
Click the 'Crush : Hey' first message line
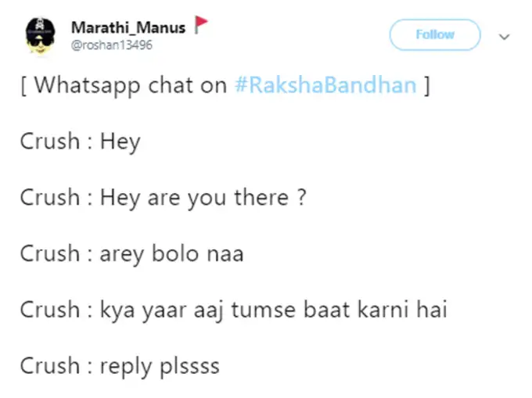point(80,142)
